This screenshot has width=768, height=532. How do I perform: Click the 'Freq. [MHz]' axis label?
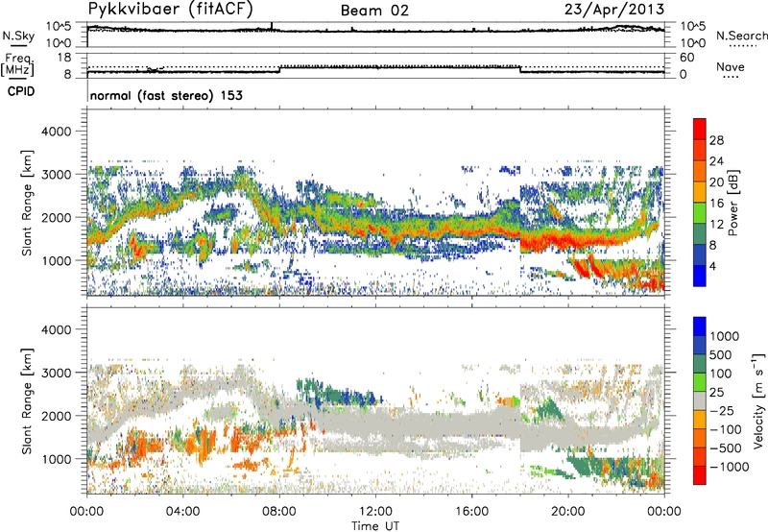tap(18, 65)
